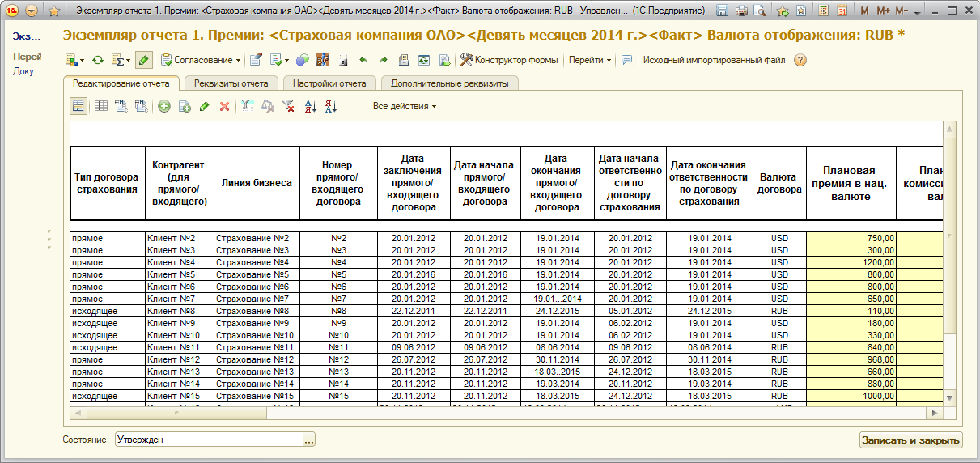Toggle the pencil edit mode button
The width and height of the screenshot is (980, 463).
[x=143, y=60]
